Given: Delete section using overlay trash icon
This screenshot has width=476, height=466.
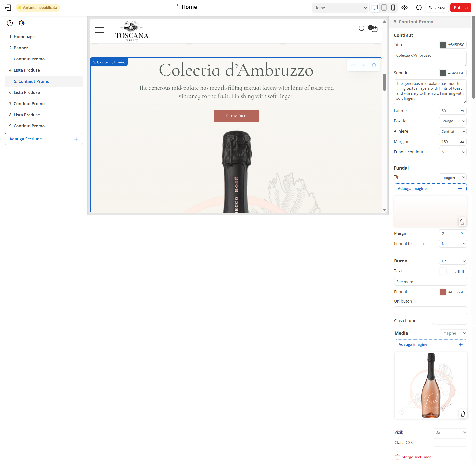Looking at the screenshot, I should coord(374,65).
